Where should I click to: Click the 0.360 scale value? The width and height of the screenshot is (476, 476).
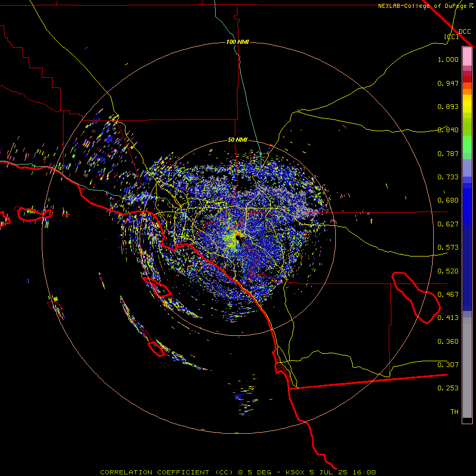pos(448,342)
